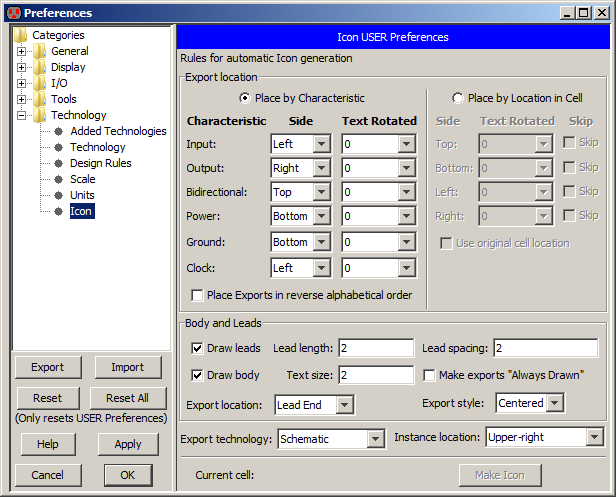Open the Scale preferences page
Image resolution: width=616 pixels, height=497 pixels.
coord(82,179)
